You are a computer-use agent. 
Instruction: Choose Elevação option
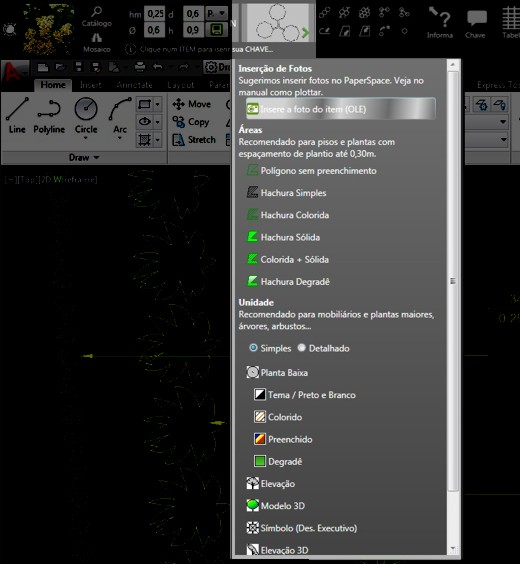270,484
